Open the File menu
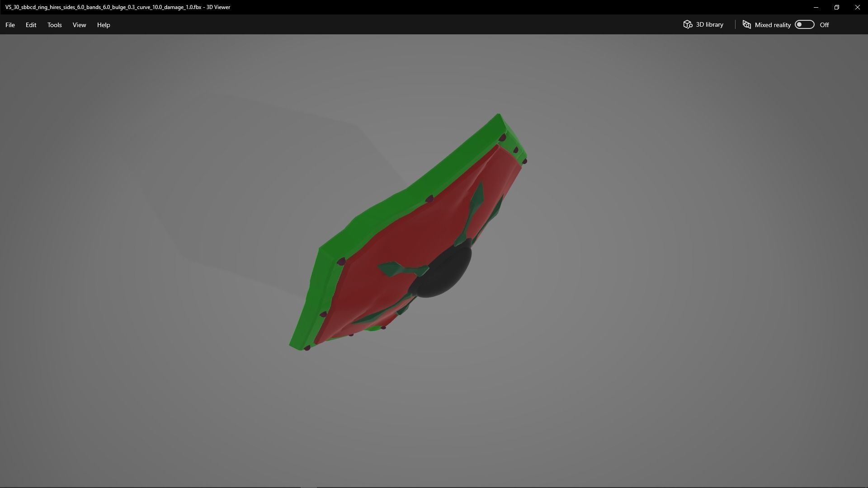 [x=10, y=25]
